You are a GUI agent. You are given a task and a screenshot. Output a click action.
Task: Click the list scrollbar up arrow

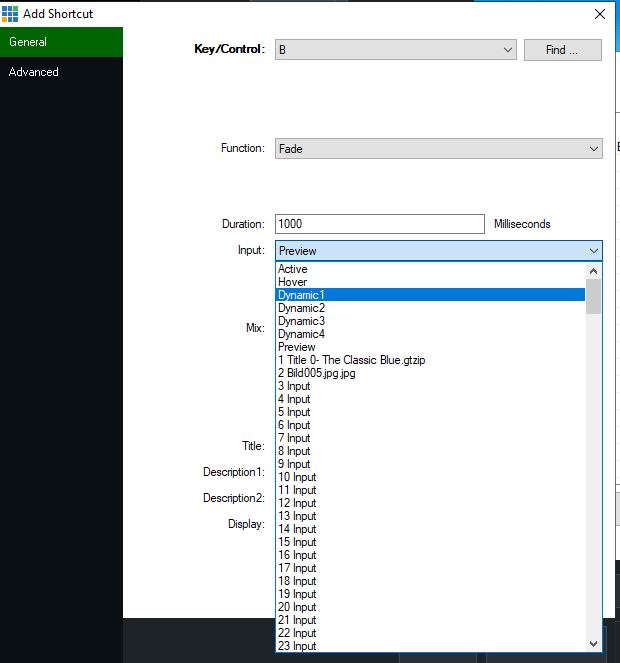(594, 270)
